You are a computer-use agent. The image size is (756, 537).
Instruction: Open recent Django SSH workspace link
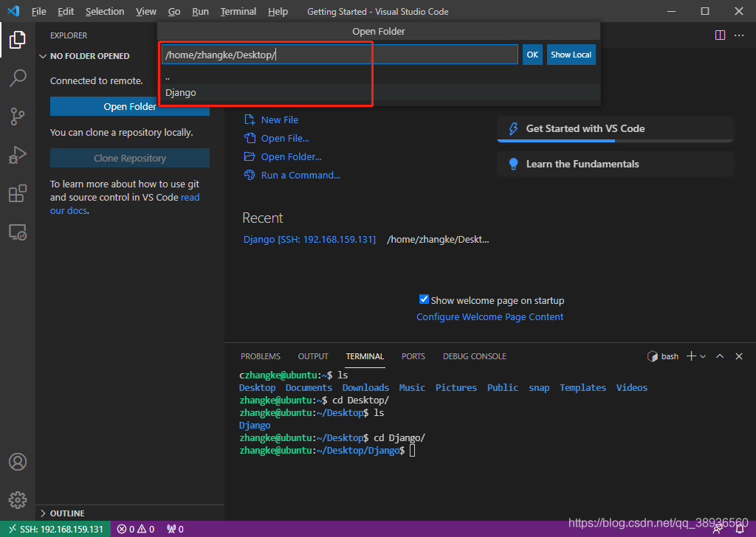point(309,239)
